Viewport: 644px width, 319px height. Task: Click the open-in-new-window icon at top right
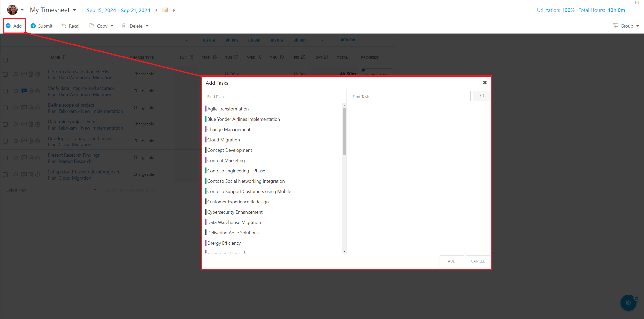coord(637,3)
